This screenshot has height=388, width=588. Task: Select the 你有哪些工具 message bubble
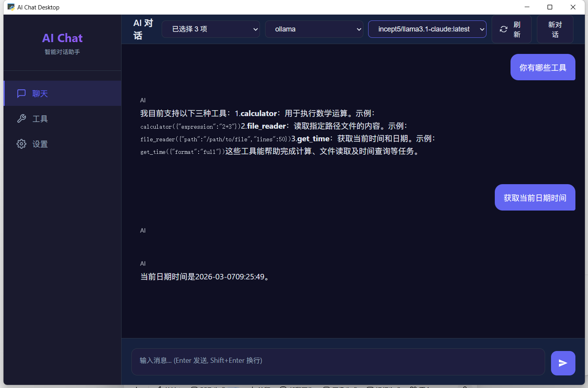[543, 68]
